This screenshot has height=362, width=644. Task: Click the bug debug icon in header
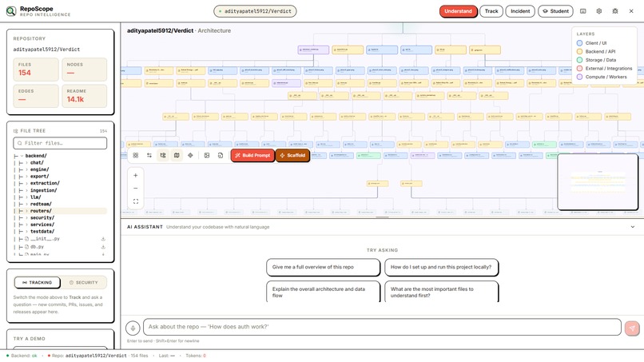click(x=615, y=11)
